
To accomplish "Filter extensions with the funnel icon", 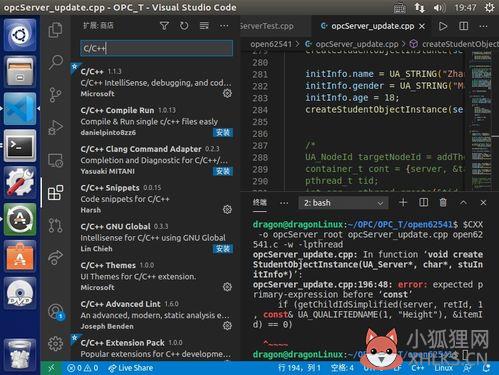I will 164,26.
